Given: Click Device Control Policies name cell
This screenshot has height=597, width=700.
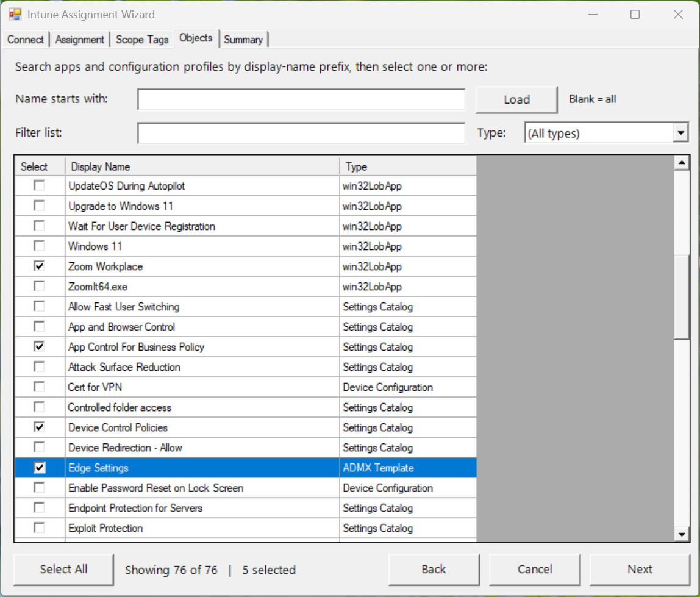Looking at the screenshot, I should coord(202,427).
